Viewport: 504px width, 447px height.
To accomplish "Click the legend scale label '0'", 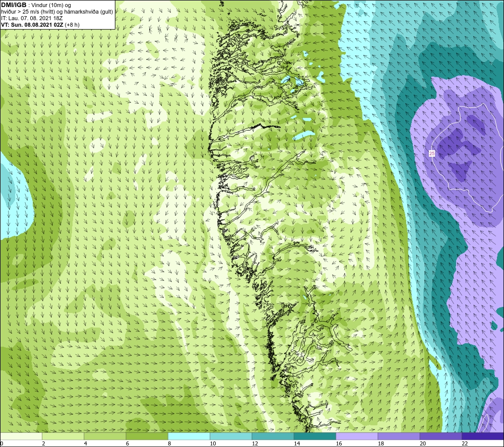I will [2, 443].
